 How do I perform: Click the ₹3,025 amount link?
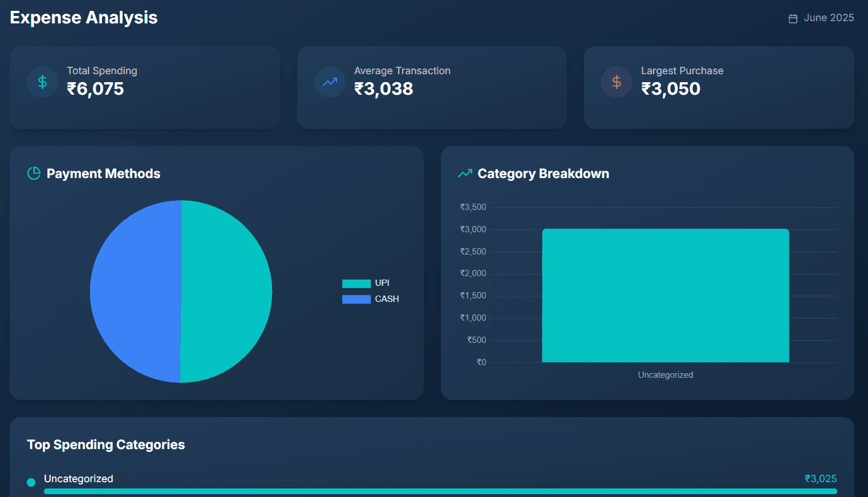coord(820,479)
